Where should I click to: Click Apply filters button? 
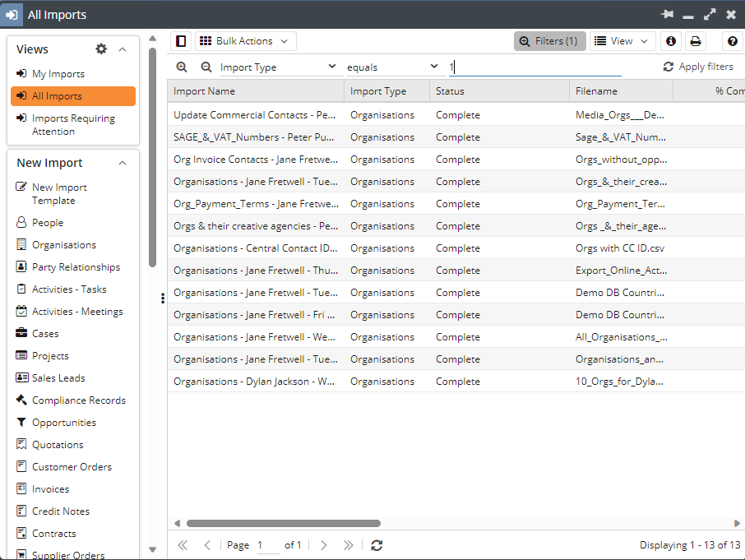pyautogui.click(x=698, y=67)
